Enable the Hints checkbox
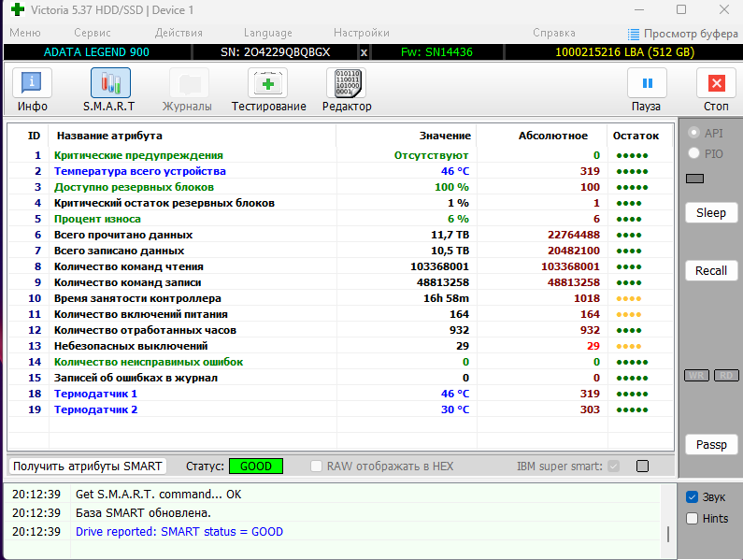Screen dimensions: 743x560 (x=692, y=518)
